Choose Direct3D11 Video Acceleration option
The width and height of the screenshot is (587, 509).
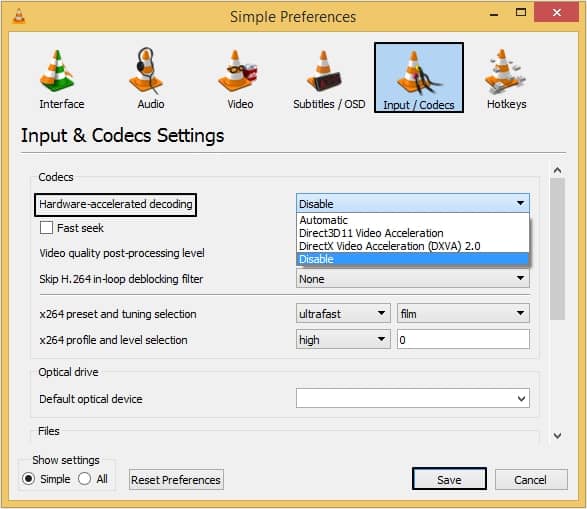click(413, 233)
